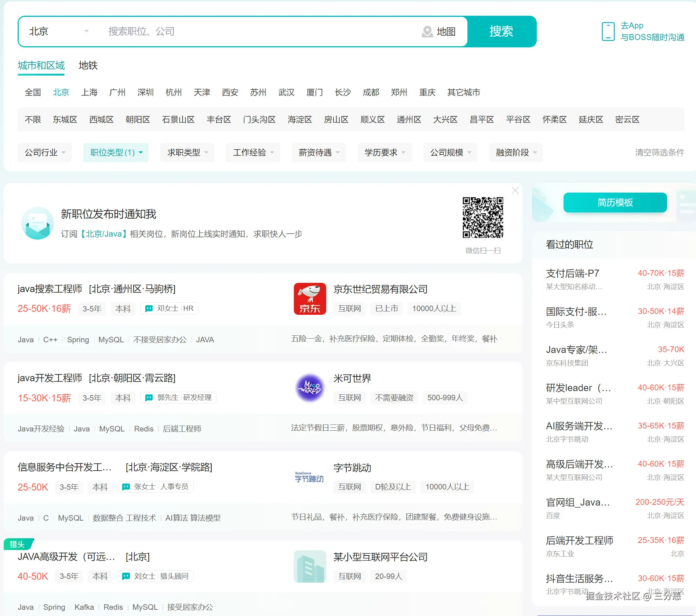This screenshot has width=696, height=616.
Task: Click the 地图 map search label
Action: (x=446, y=32)
